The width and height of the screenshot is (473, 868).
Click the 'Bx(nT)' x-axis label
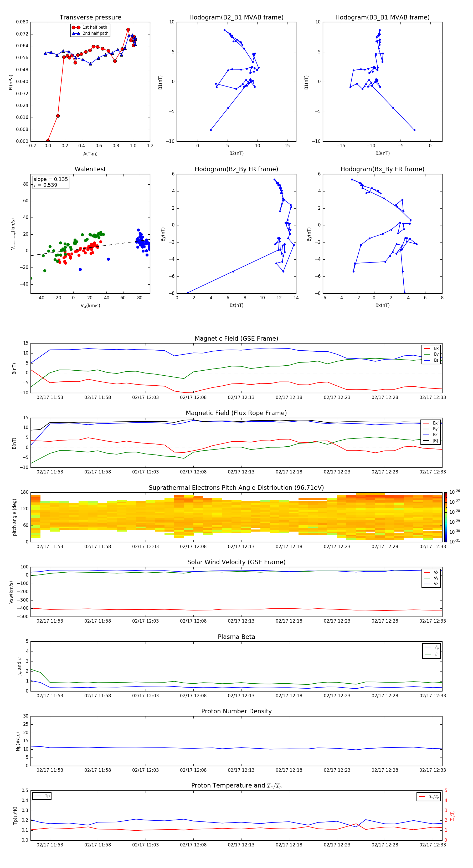(382, 305)
